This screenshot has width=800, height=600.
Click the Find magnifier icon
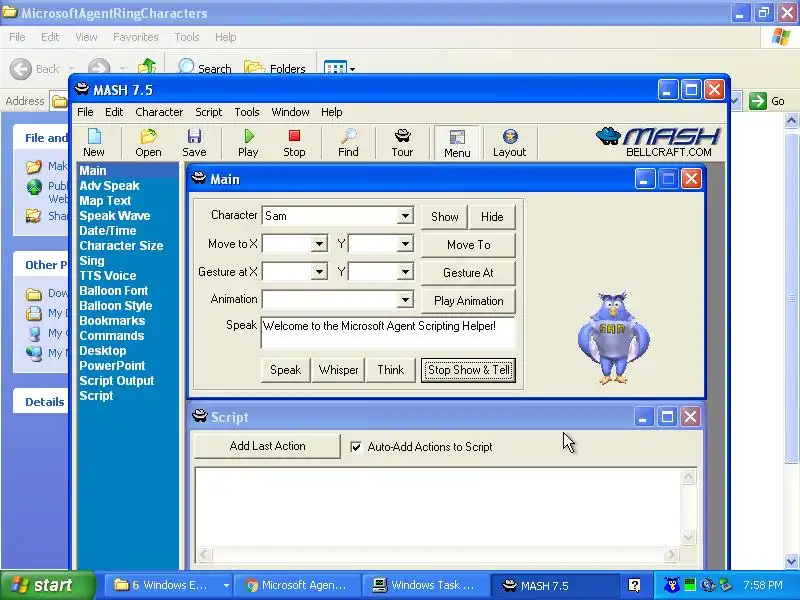click(x=348, y=143)
